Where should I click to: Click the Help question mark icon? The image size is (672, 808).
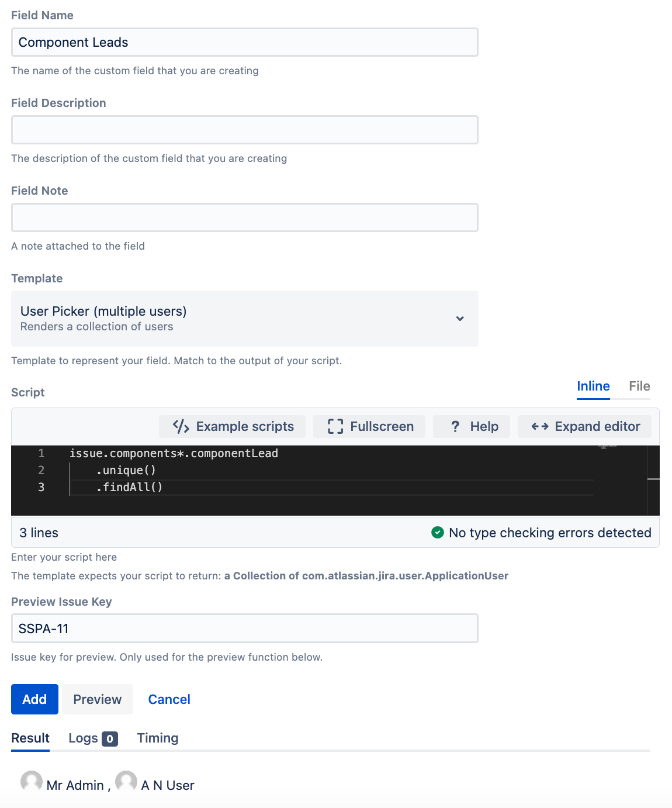455,426
